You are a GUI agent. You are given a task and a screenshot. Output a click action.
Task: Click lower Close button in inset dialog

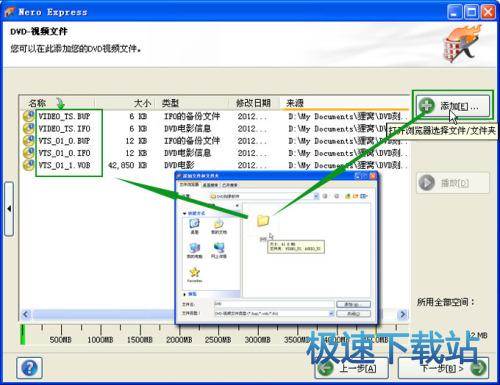pos(353,314)
